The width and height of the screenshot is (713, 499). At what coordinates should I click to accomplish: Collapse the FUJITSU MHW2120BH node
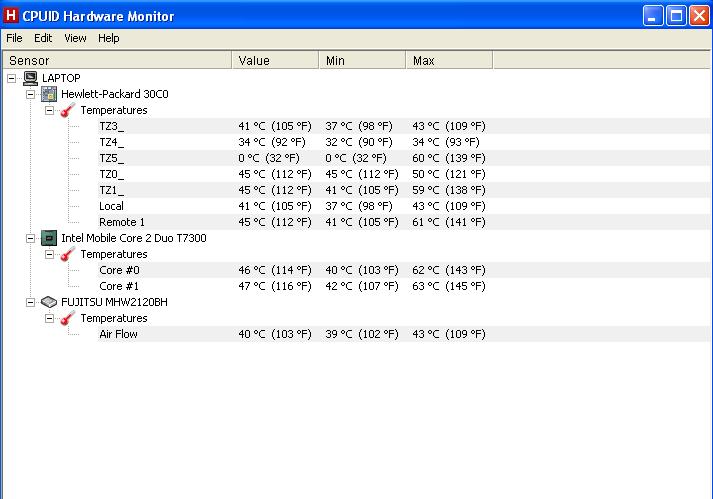click(x=30, y=302)
